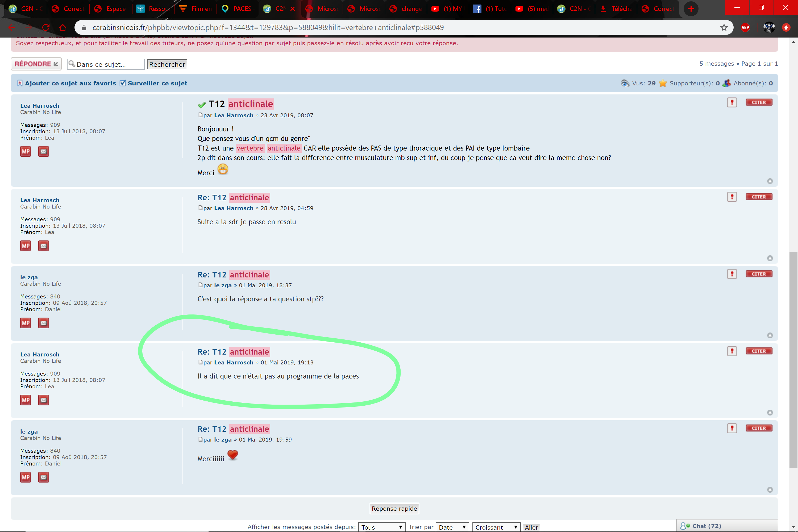This screenshot has width=798, height=532.
Task: Click the MP private message icon in first post
Action: 26,151
